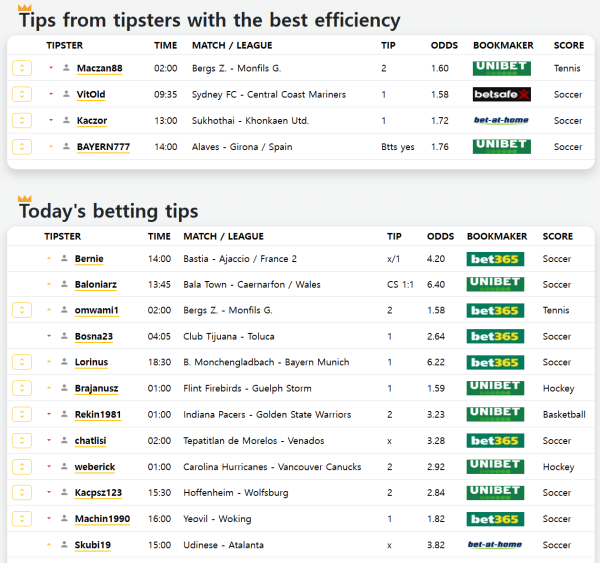Open the VitOld tipster profile link

coord(91,94)
